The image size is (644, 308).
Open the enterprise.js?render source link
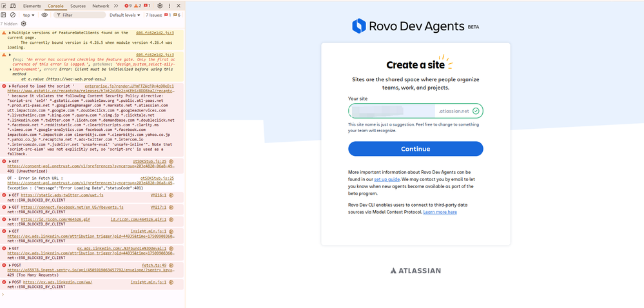129,86
